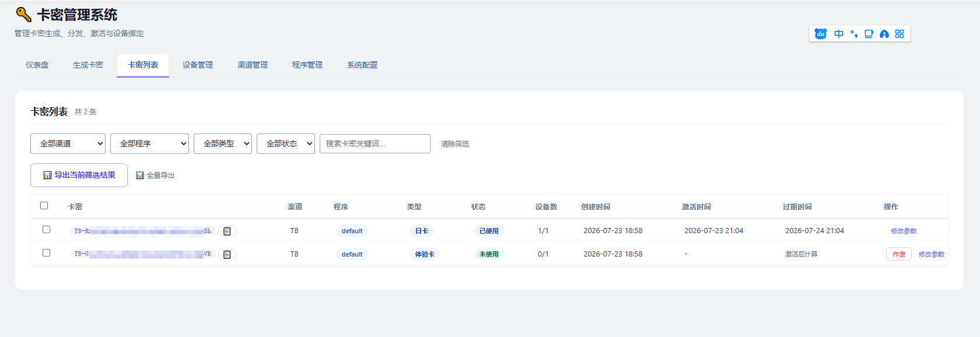Go to the 设备管理 tab

tap(198, 65)
